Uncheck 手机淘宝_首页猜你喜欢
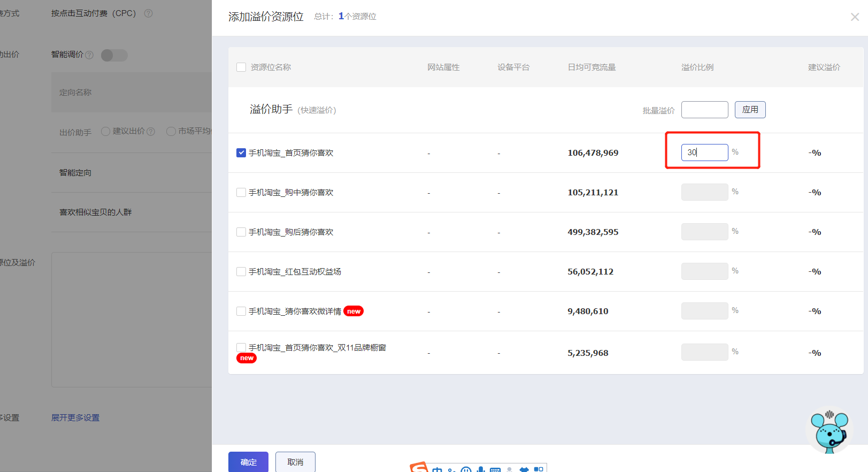This screenshot has width=868, height=472. click(241, 153)
